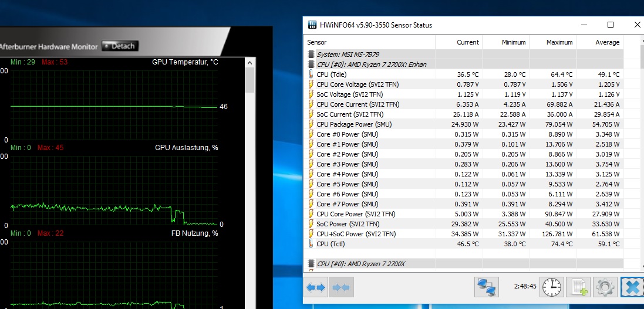The image size is (644, 309).
Task: Select Core #5 Power (SMU) row
Action: click(464, 184)
